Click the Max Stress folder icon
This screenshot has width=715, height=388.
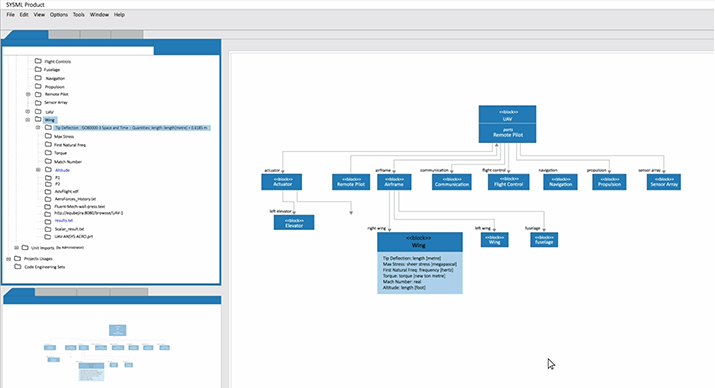point(48,136)
